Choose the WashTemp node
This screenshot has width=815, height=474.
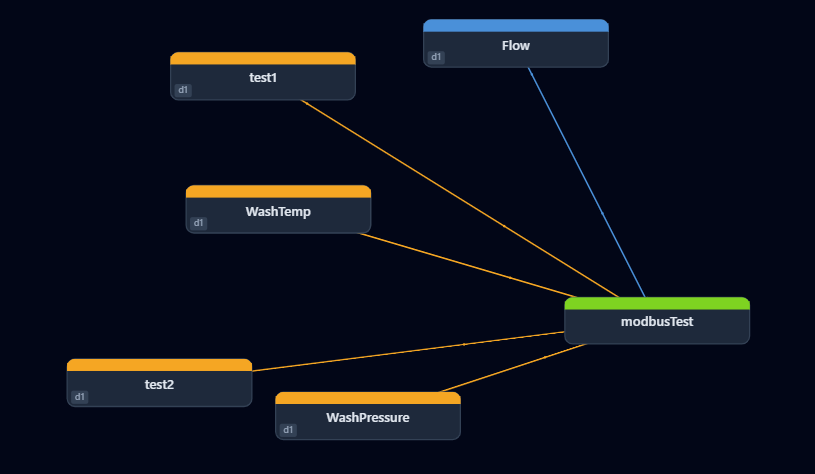click(278, 212)
